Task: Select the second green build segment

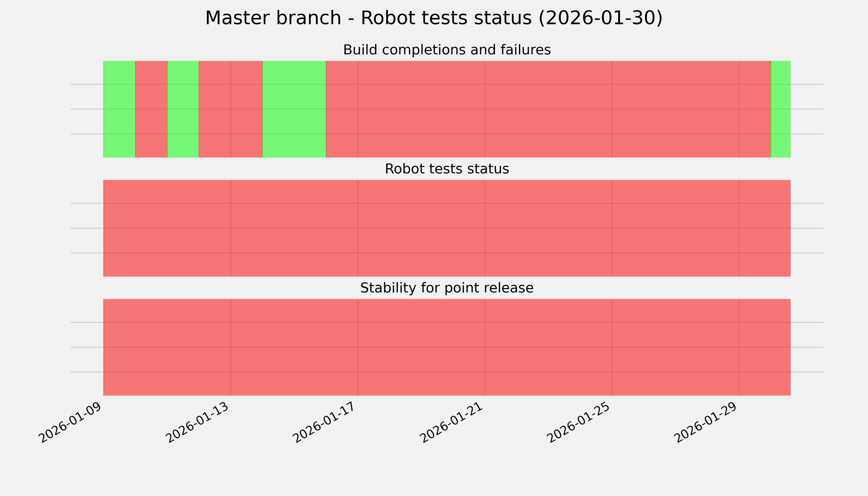Action: (183, 109)
